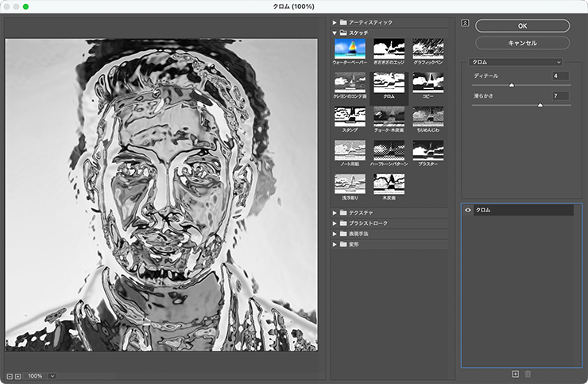Viewport: 588px width, 384px height.
Task: Click the zoom in plus icon
Action: pyautogui.click(x=17, y=375)
